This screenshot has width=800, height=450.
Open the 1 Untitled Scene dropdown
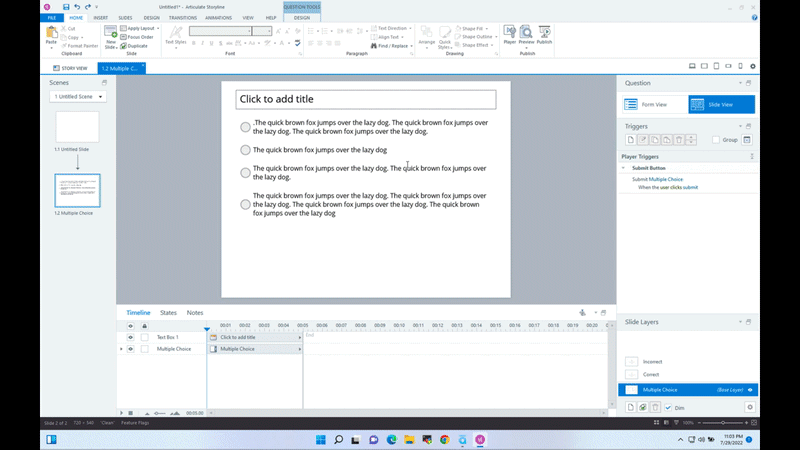[77, 97]
